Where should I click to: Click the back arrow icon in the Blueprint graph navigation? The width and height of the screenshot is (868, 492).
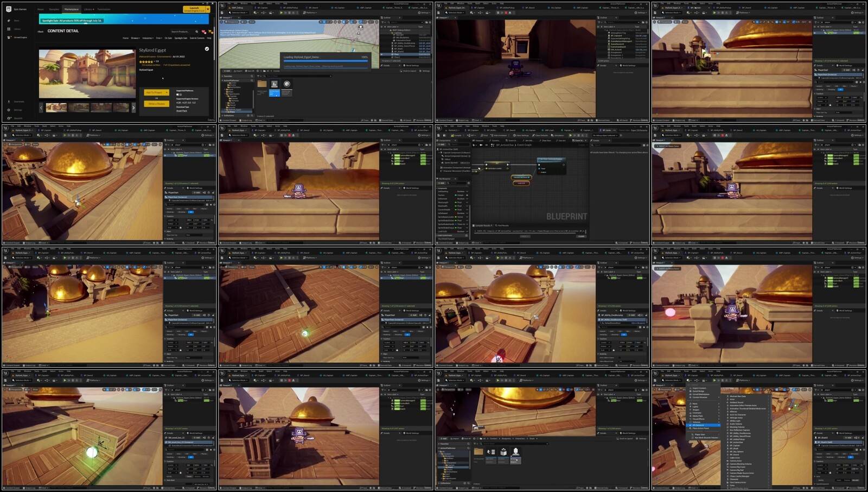481,145
